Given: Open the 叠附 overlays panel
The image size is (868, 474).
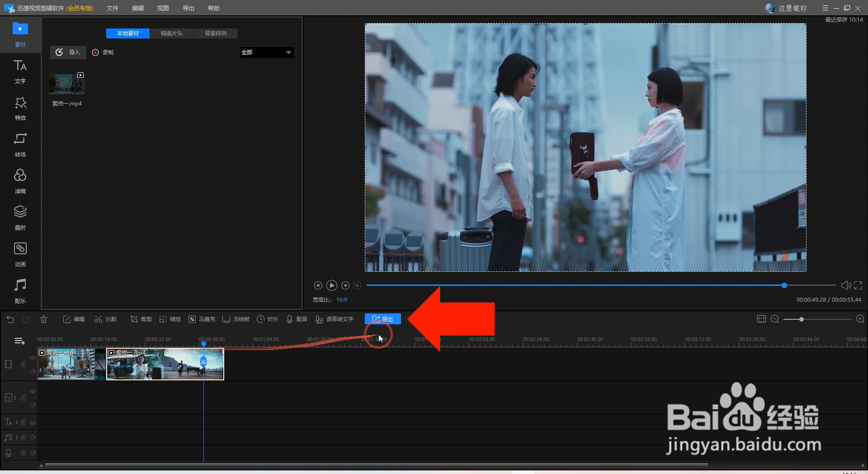Looking at the screenshot, I should tap(20, 218).
